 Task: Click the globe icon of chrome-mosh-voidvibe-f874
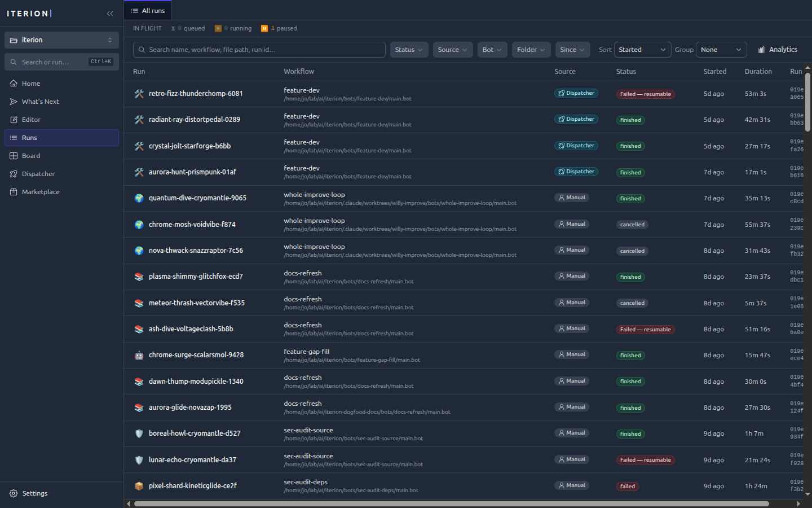tap(139, 225)
